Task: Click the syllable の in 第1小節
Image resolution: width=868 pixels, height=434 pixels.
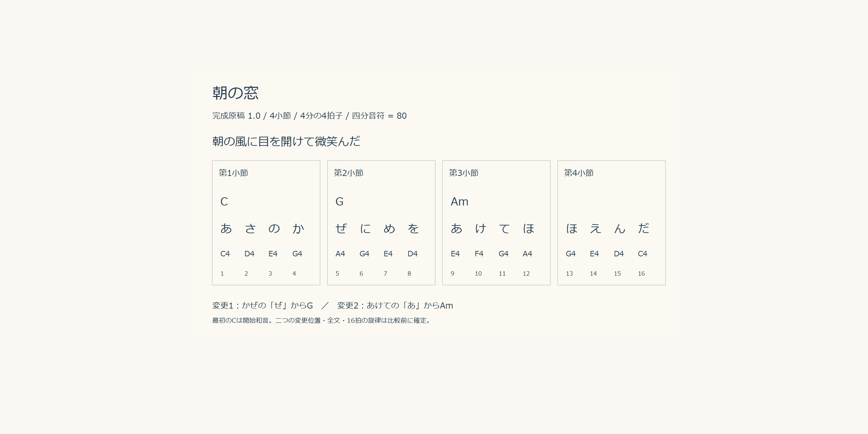Action: coord(274,229)
